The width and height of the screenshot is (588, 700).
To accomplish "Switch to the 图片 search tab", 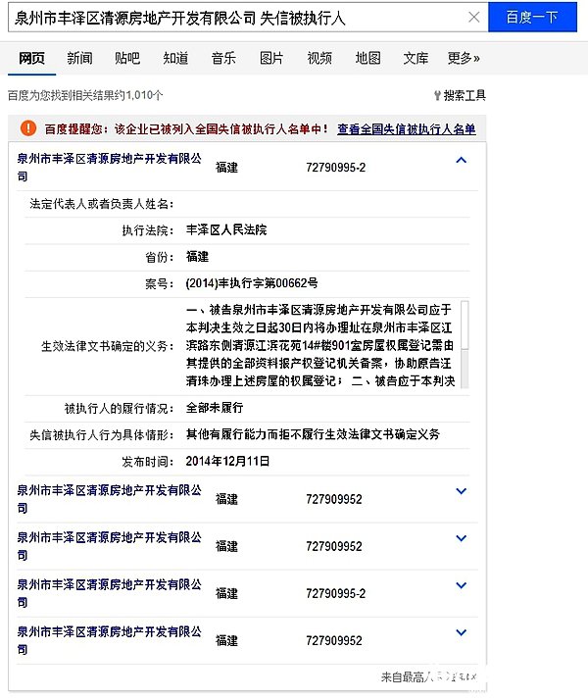I will 271,58.
